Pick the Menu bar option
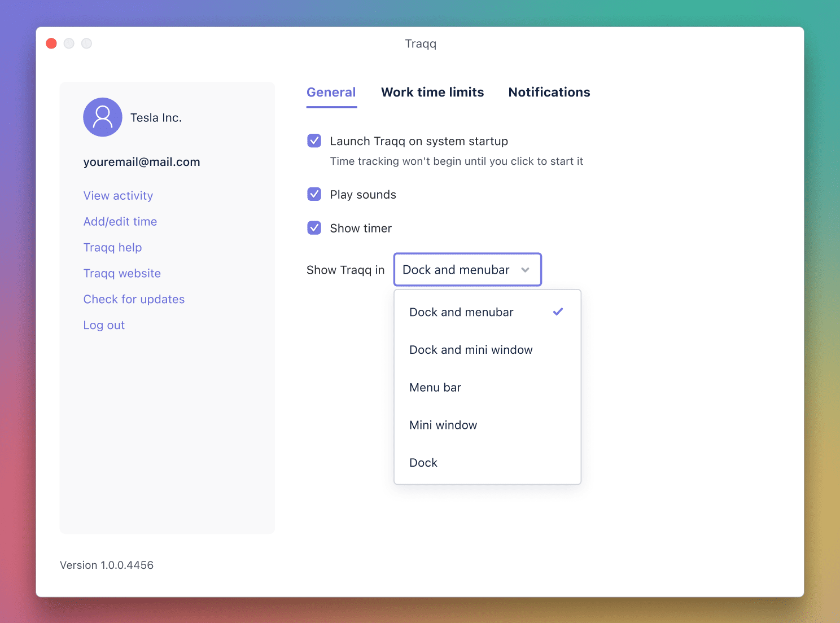This screenshot has width=840, height=623. (487, 388)
